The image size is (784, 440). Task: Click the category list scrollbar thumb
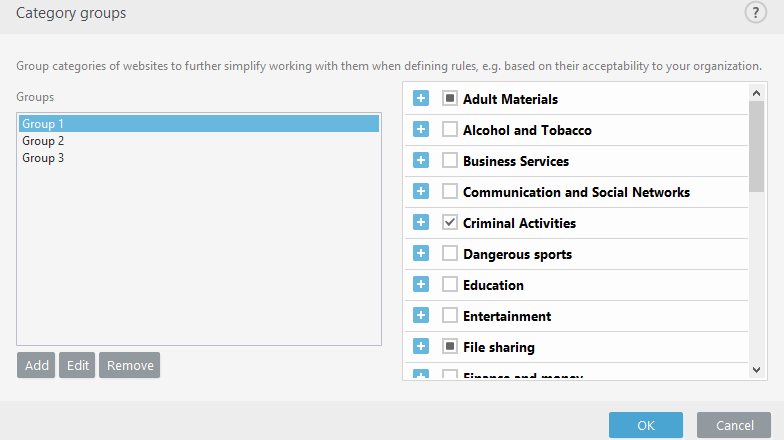(756, 146)
